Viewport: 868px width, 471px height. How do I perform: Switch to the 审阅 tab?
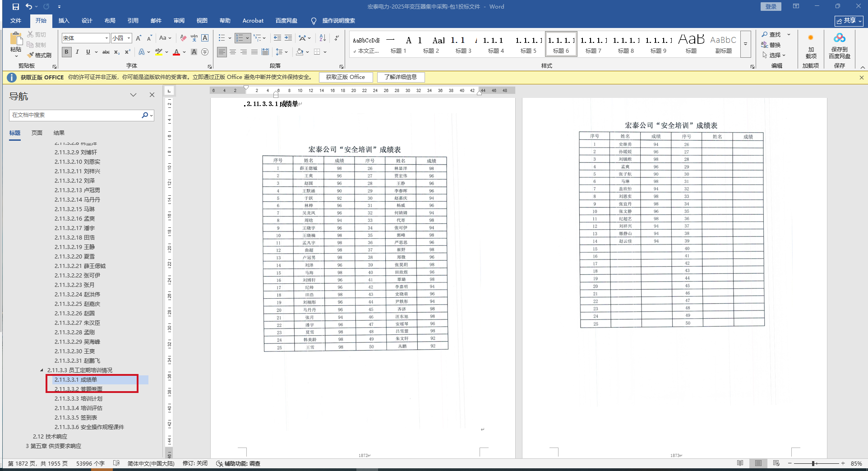[x=179, y=21]
